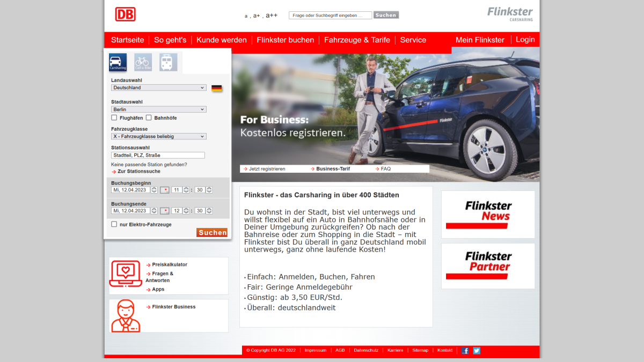This screenshot has width=644, height=362.
Task: Click the laptop heart service icon
Action: pos(126,274)
